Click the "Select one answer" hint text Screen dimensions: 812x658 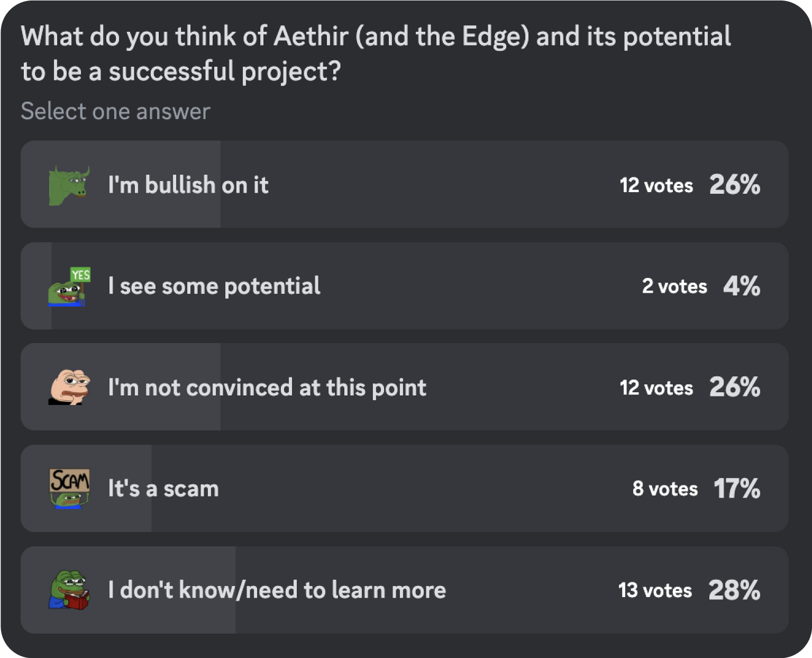click(x=115, y=112)
